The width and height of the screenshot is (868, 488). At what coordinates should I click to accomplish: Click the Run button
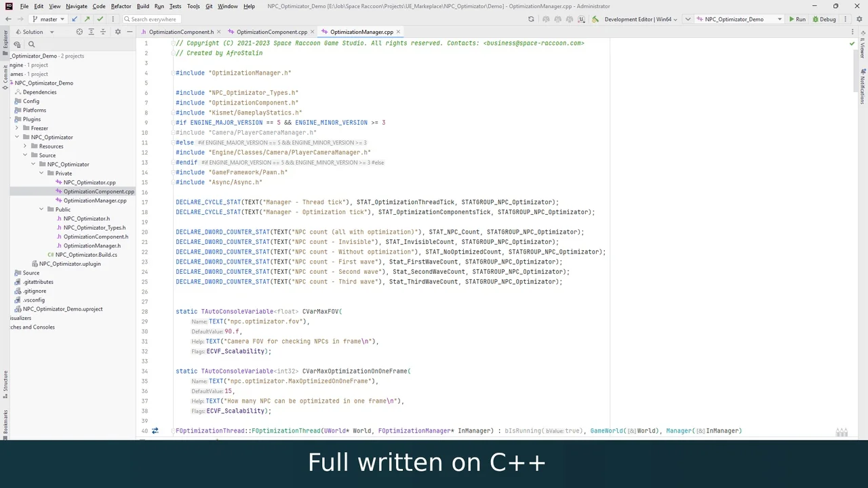tap(797, 19)
